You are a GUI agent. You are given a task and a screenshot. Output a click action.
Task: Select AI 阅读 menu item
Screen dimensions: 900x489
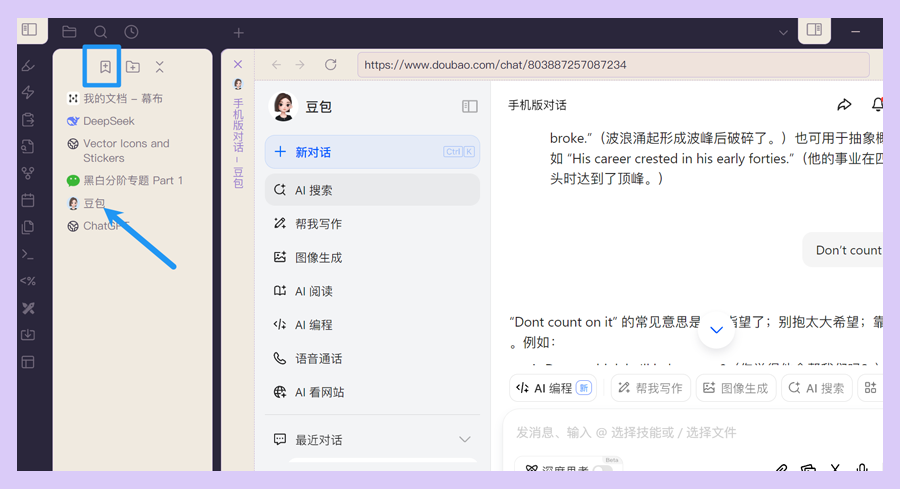373,292
